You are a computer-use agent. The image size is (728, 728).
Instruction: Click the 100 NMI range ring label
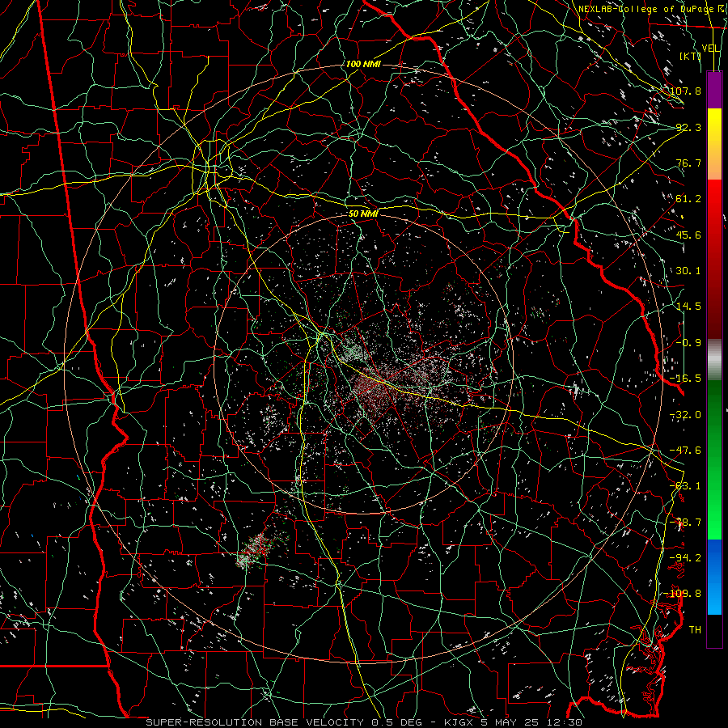tap(363, 64)
